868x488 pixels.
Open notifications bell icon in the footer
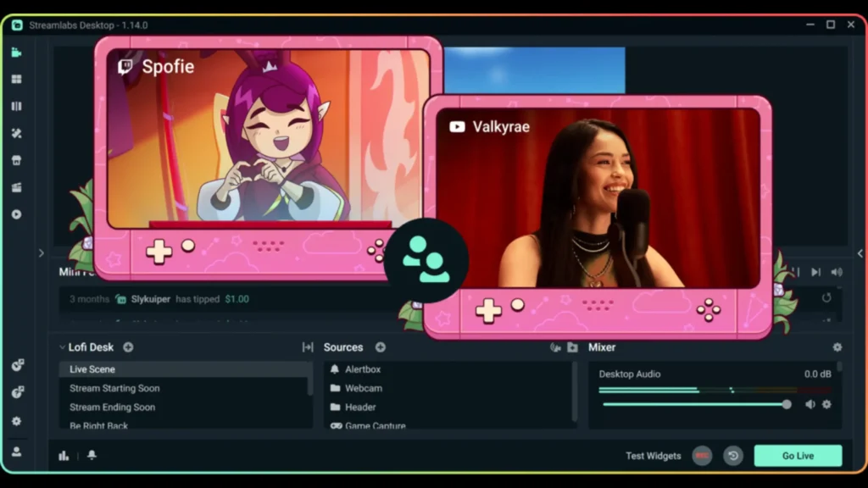(x=92, y=455)
